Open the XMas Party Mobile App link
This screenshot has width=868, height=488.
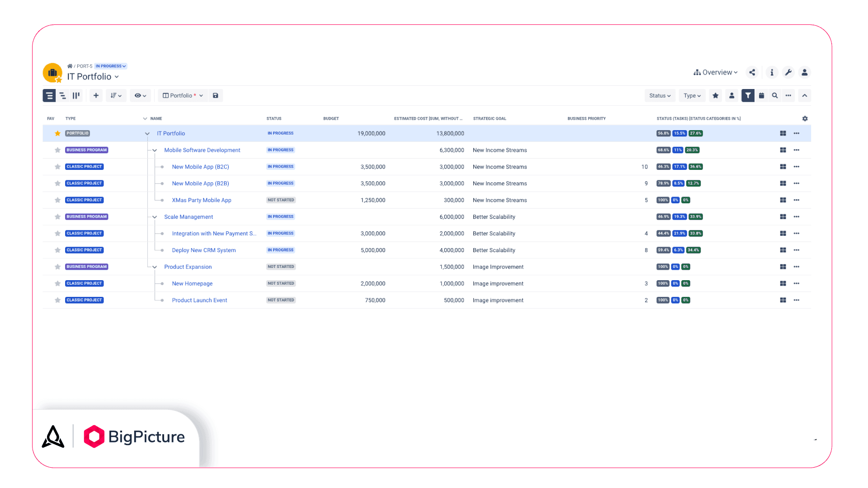point(202,200)
